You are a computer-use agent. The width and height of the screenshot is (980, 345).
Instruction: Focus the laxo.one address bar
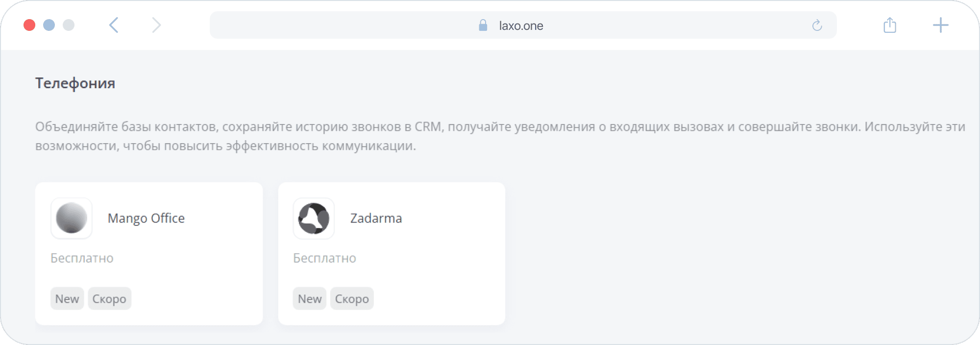click(x=521, y=25)
